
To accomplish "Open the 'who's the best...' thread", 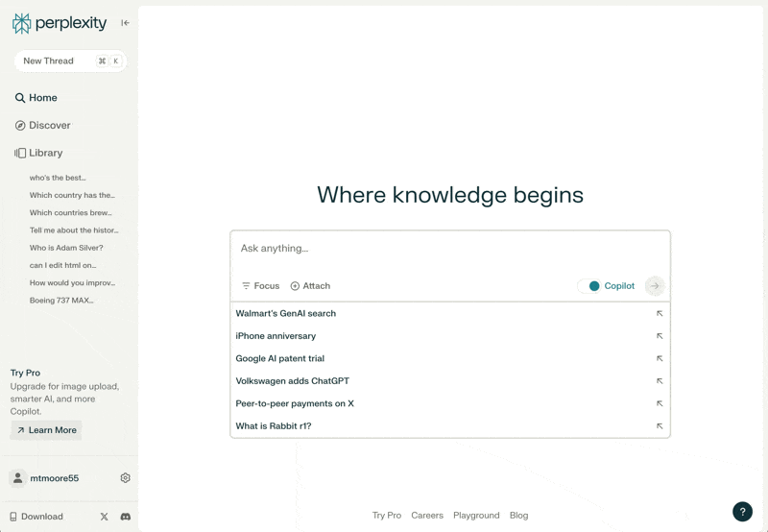I will click(58, 178).
